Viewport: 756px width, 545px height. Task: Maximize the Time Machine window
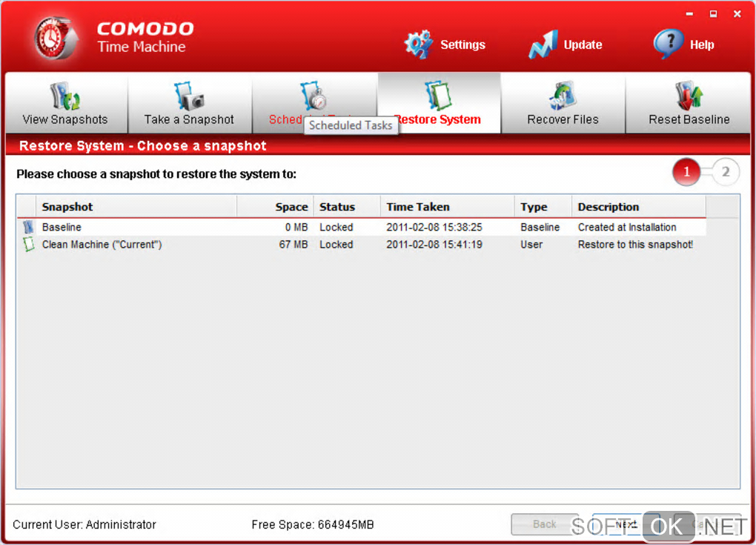pyautogui.click(x=713, y=14)
